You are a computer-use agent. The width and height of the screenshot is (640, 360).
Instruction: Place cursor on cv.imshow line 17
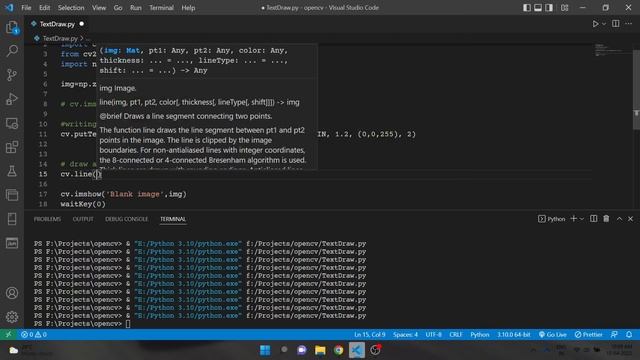coord(123,194)
